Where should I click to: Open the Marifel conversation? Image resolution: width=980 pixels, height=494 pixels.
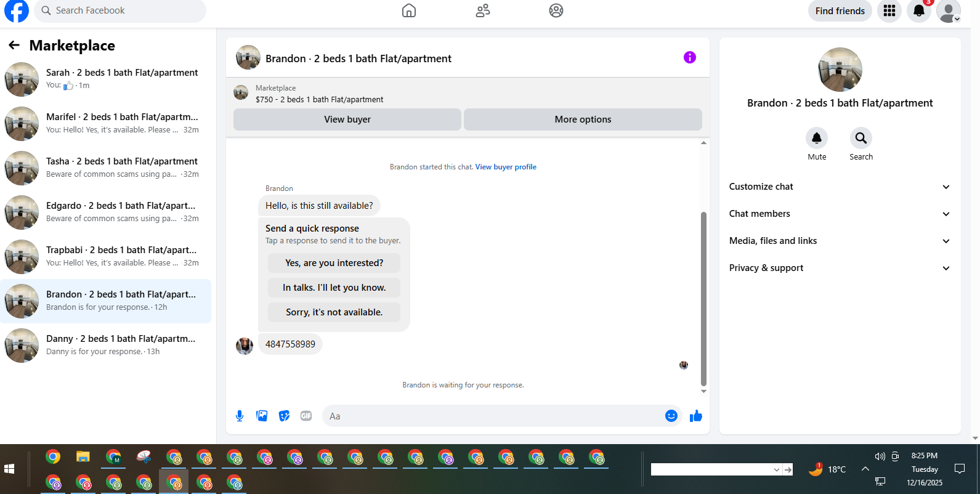tap(105, 124)
